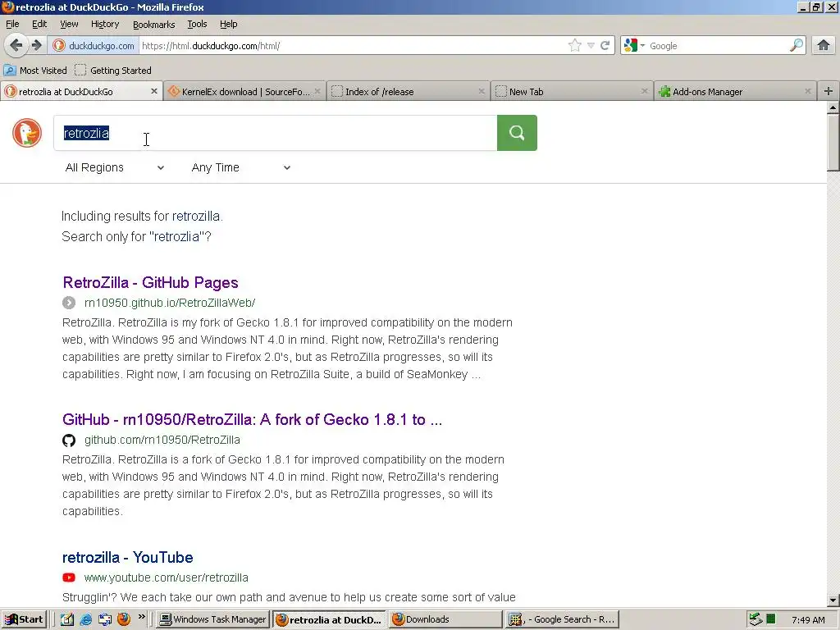This screenshot has width=840, height=630.
Task: Close the Add-ons Manager tab
Action: click(x=808, y=92)
